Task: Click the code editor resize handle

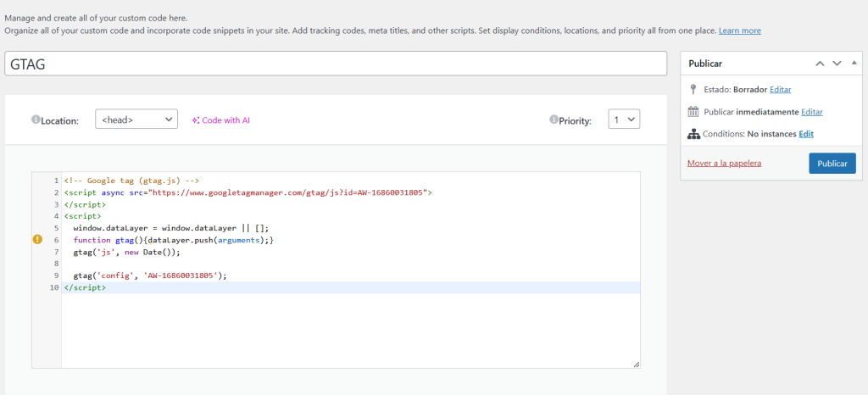Action: [x=636, y=364]
